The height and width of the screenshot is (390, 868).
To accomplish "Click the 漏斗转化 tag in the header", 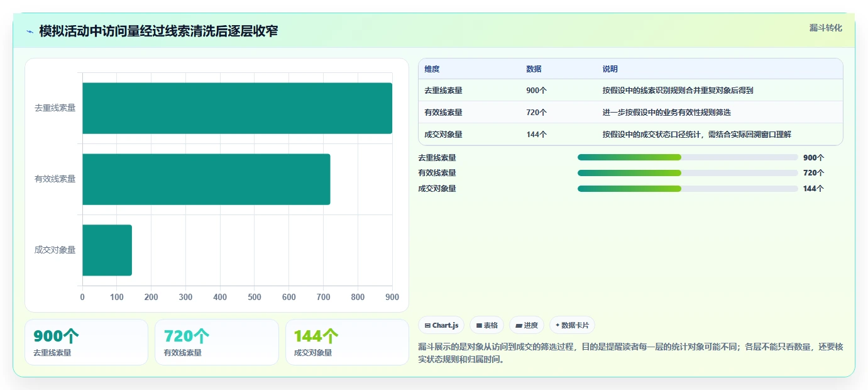I will pos(825,28).
